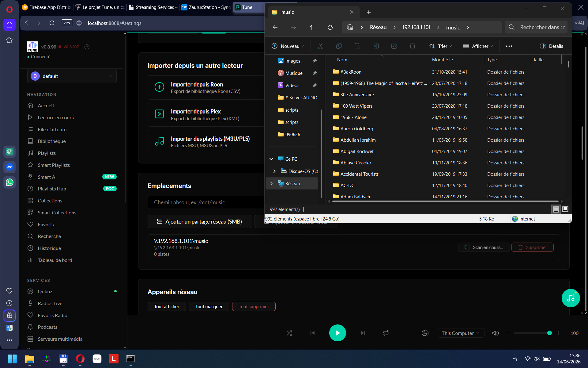Click Importer des playlists (M3U/PLS)

[x=206, y=142]
